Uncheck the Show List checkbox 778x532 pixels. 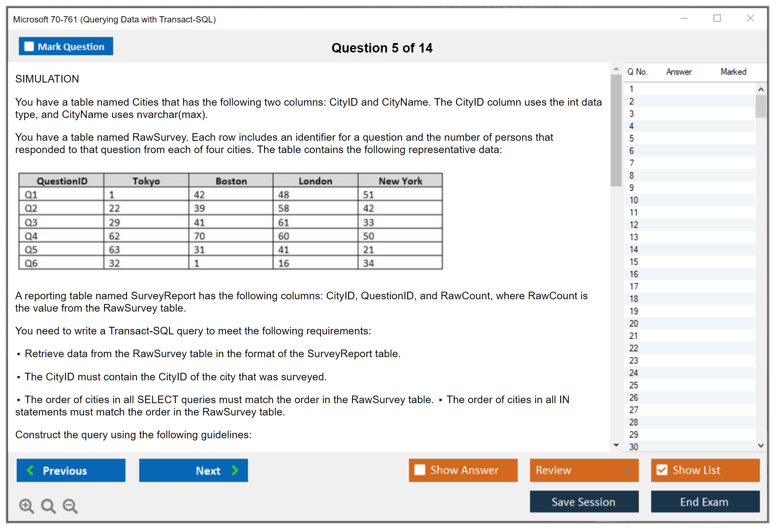662,470
